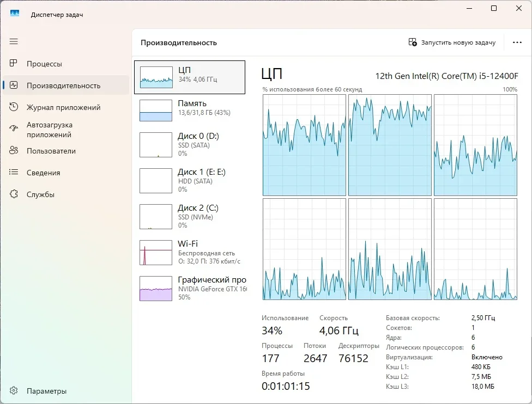Screen dimensions: 532x404
Task: Click the Службы puzzle icon
Action: click(14, 194)
